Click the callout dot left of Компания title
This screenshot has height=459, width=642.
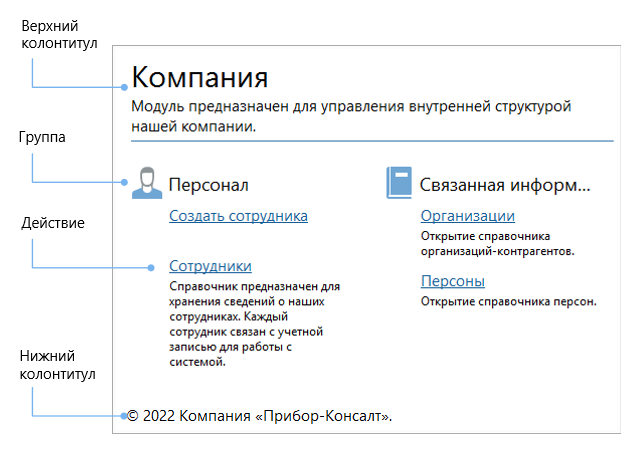click(122, 88)
